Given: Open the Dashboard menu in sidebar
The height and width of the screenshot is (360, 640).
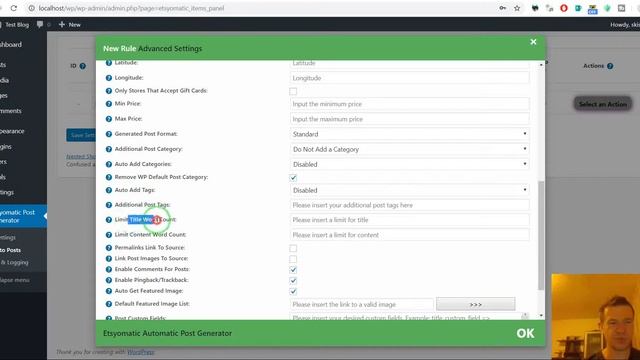Looking at the screenshot, I should pos(11,44).
